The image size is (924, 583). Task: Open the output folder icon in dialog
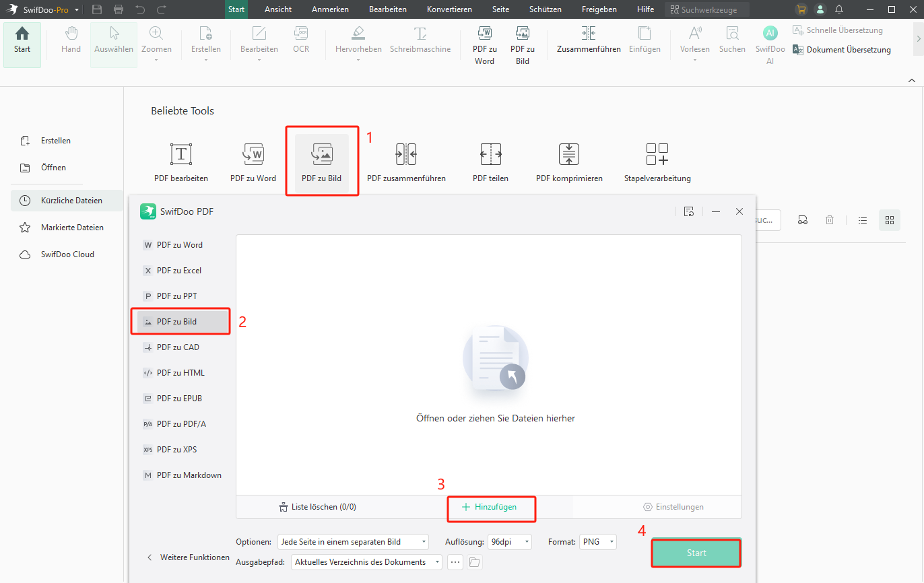tap(474, 562)
